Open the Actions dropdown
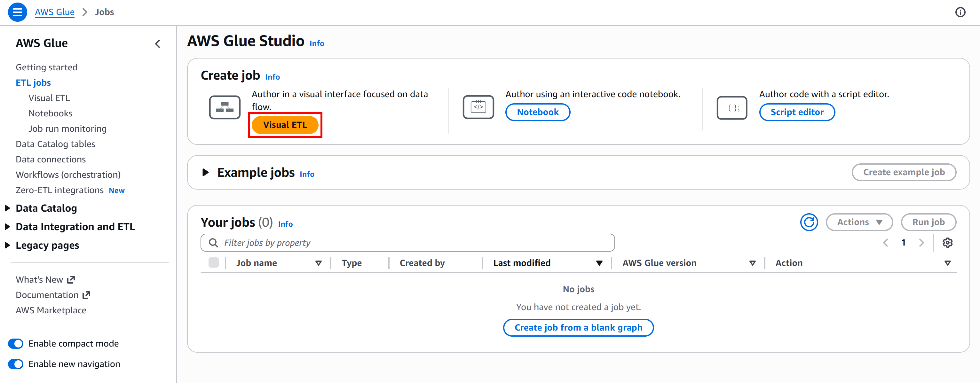The width and height of the screenshot is (980, 383). pos(859,222)
